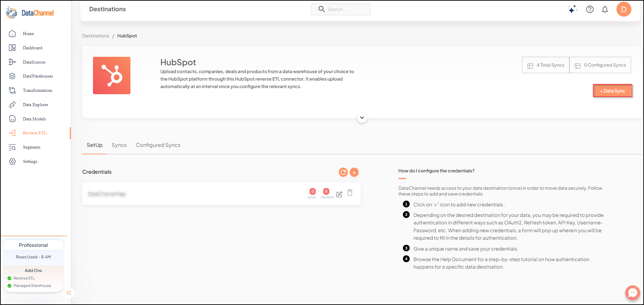Go back to Destinations breadcrumb
Image resolution: width=644 pixels, height=305 pixels.
coord(96,36)
